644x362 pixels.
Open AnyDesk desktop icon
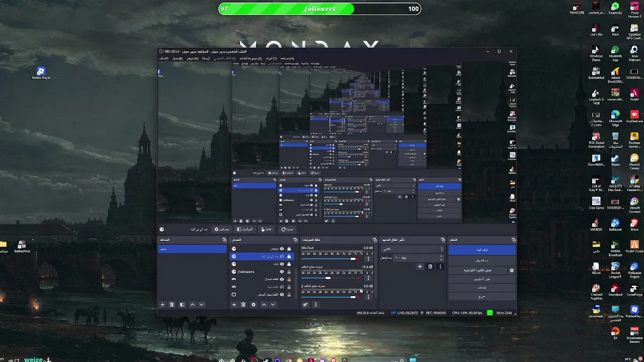click(x=634, y=117)
